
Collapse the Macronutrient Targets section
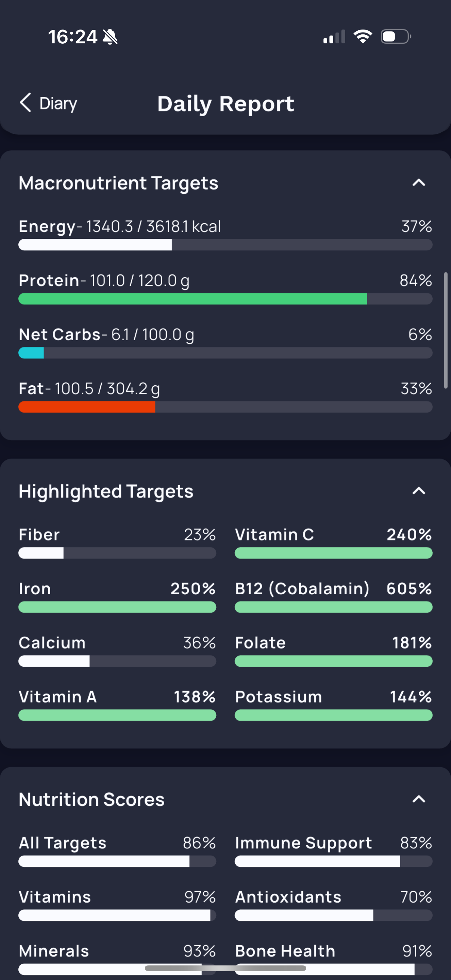[x=418, y=183]
